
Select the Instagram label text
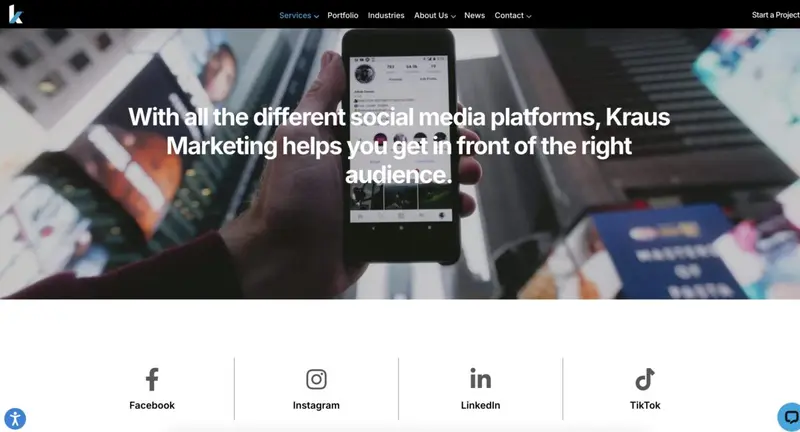[x=316, y=405]
